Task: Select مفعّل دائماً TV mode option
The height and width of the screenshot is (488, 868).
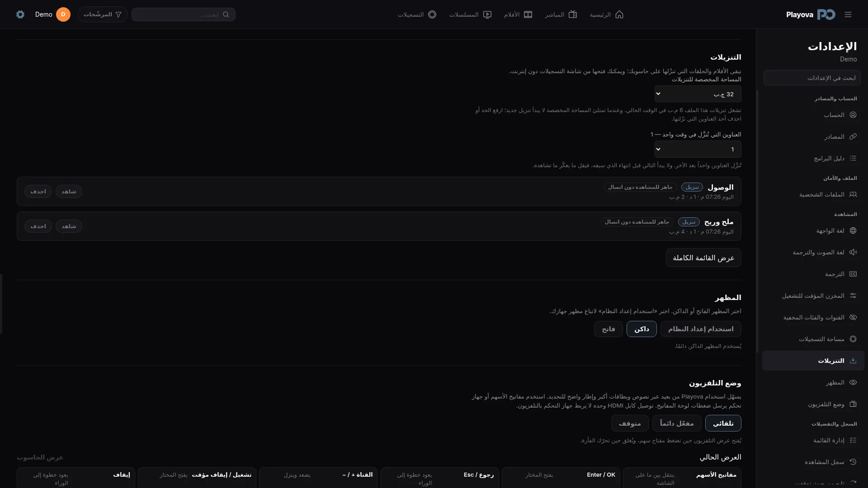Action: point(677,423)
